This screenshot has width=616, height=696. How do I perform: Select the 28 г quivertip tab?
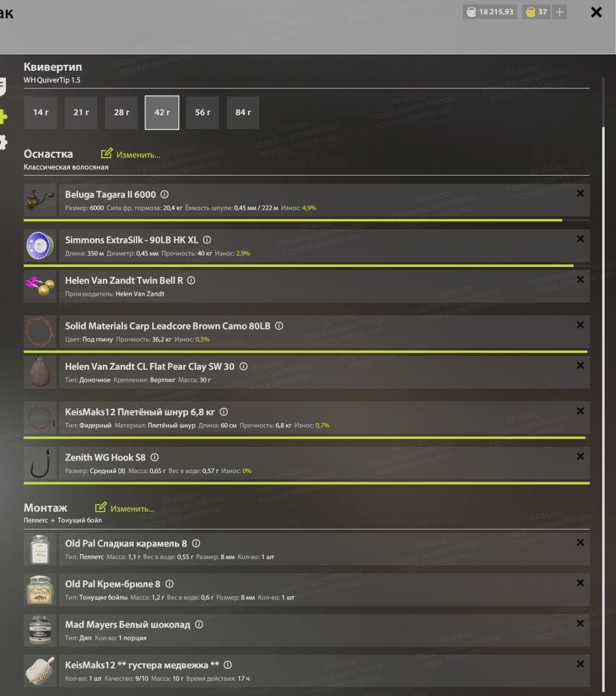(x=122, y=113)
